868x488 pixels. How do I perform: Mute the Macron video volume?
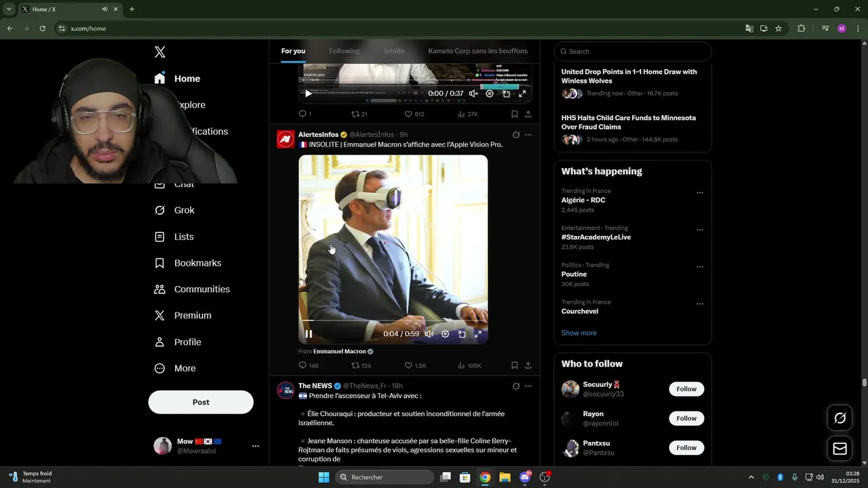pos(429,334)
